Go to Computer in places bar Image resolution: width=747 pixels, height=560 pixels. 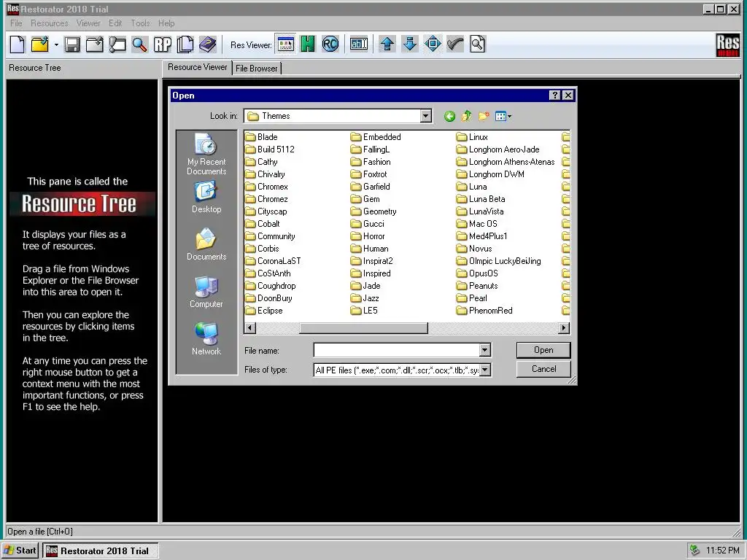tap(206, 292)
